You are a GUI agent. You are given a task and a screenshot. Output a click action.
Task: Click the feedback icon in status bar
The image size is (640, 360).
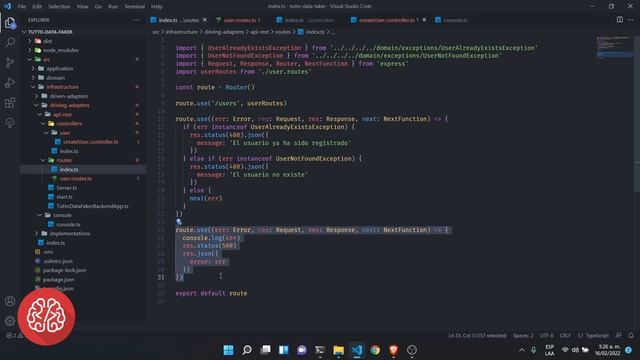coord(619,335)
